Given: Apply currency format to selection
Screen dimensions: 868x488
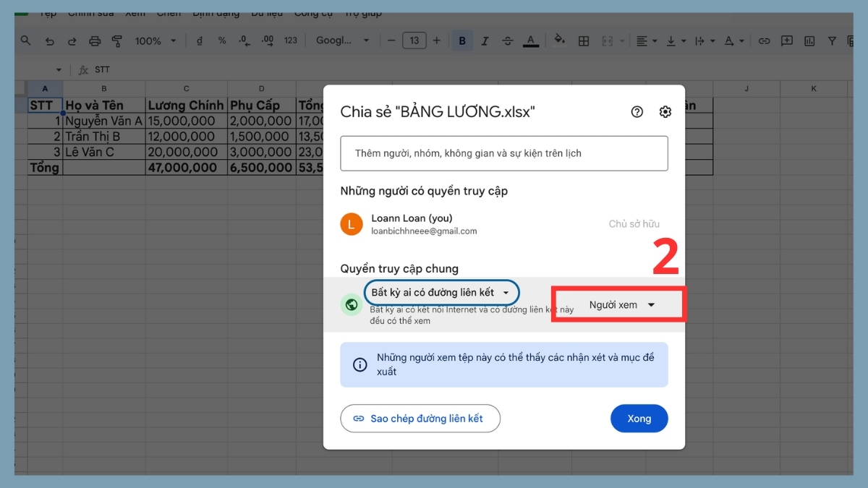Looking at the screenshot, I should click(200, 40).
